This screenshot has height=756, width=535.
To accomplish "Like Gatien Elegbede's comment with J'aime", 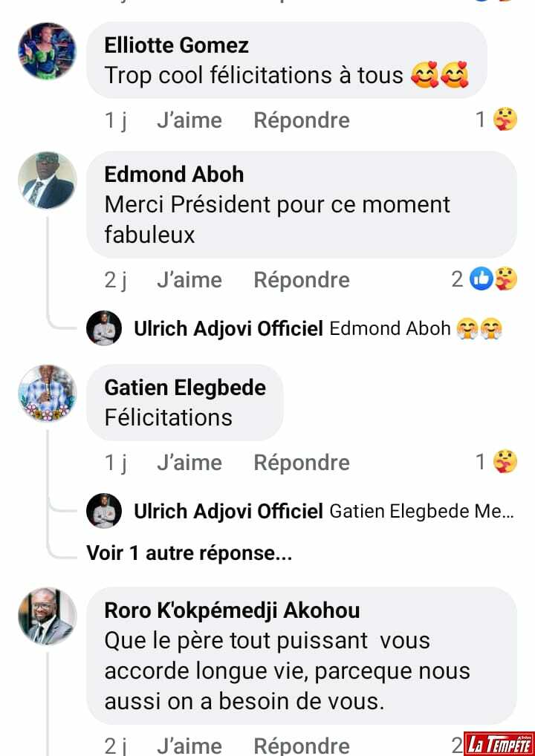I will [x=189, y=463].
